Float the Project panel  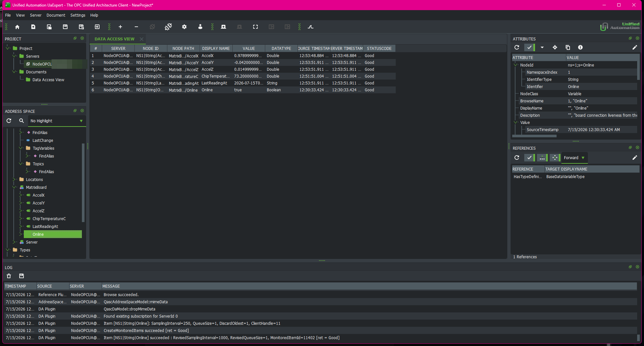(x=75, y=38)
